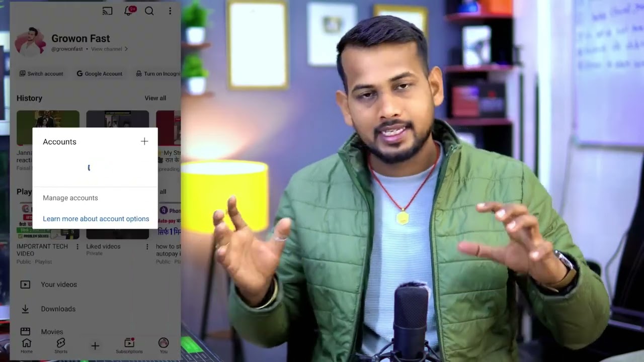
Task: Open the Downloads row
Action: point(95,309)
